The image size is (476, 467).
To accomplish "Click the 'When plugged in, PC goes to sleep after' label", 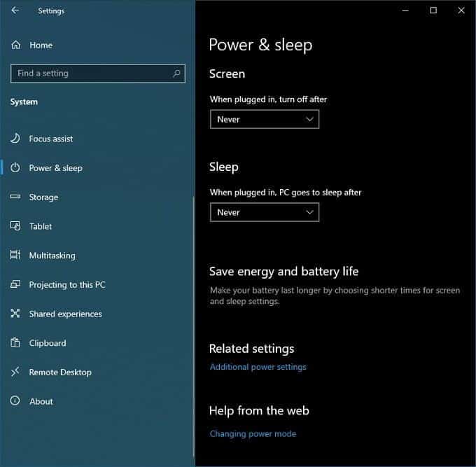I will (x=286, y=193).
